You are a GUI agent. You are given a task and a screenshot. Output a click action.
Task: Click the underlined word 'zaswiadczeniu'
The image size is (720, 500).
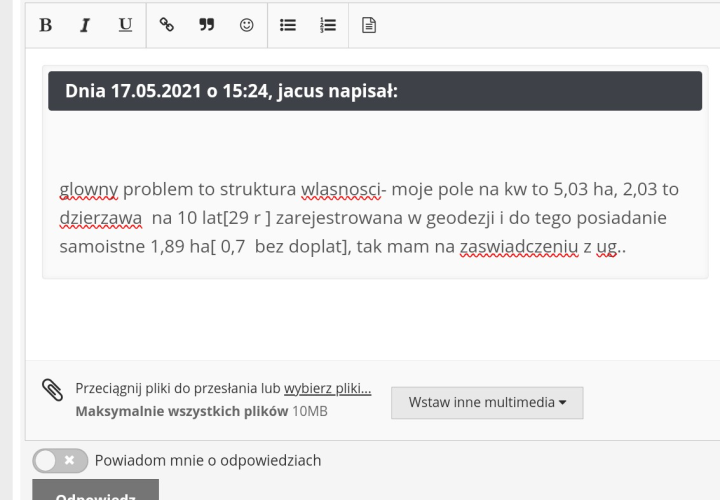coord(519,246)
